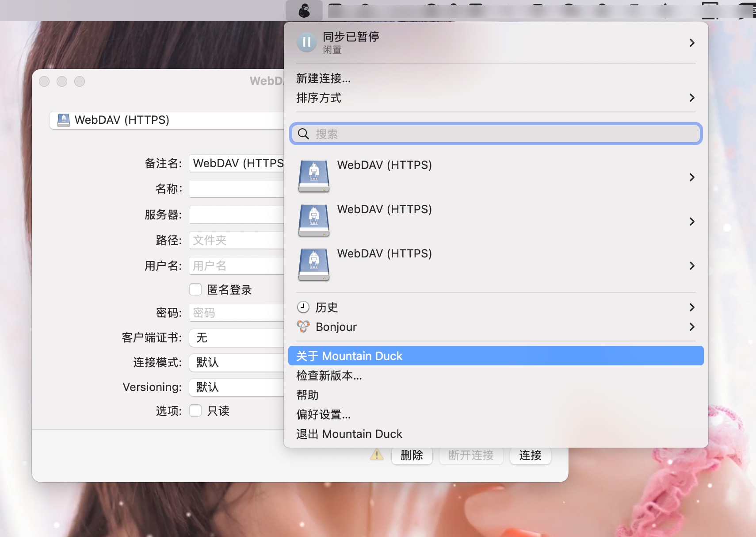756x537 pixels.
Task: Open the WebDAV (HTTPS) protocol dropdown
Action: point(168,120)
